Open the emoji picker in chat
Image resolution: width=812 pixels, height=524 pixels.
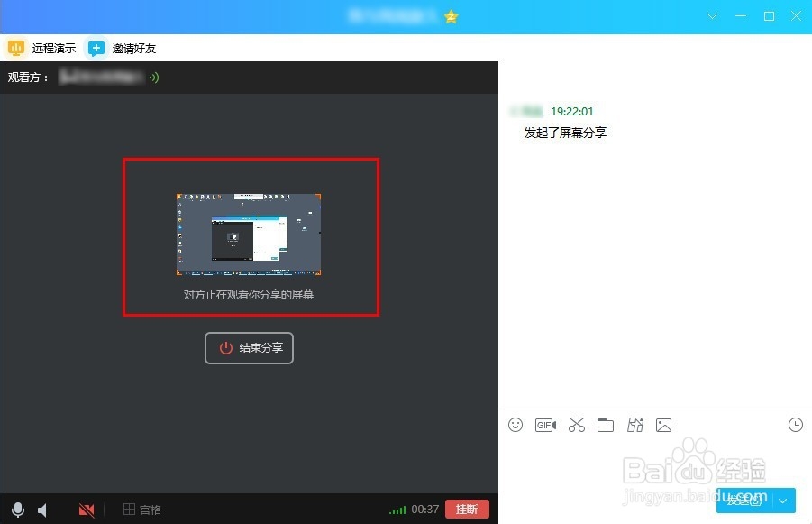(x=515, y=425)
